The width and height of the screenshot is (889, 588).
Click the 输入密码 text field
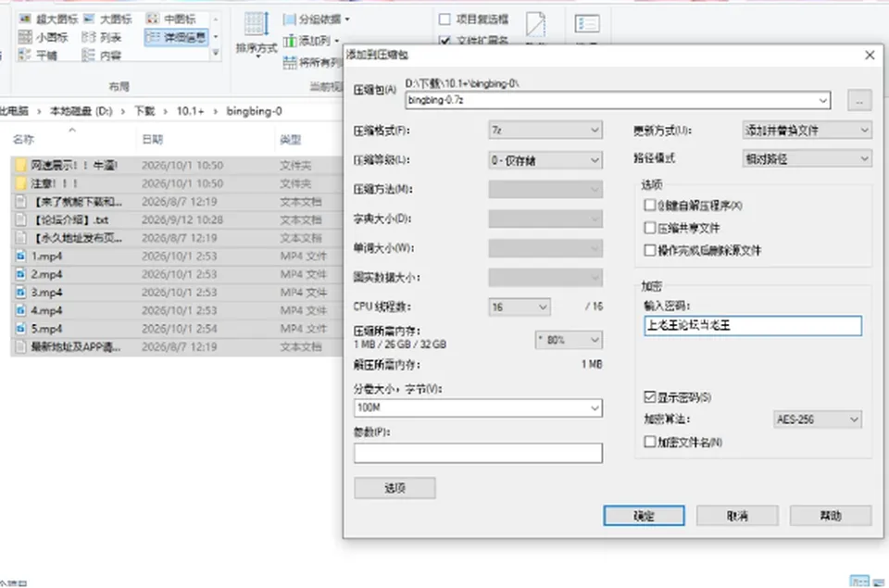pos(753,325)
